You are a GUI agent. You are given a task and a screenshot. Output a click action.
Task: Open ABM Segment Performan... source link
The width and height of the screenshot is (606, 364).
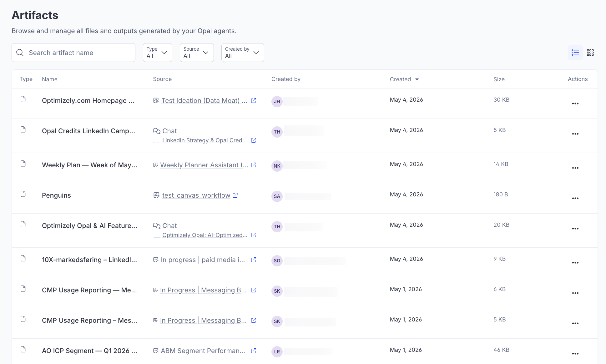coord(203,351)
